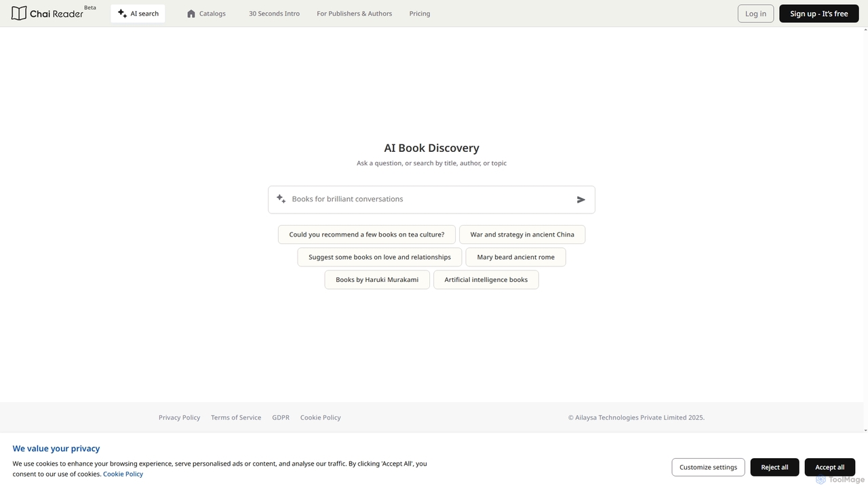Viewport: 868px width, 488px height.
Task: Select War and strategy in ancient China
Action: 522,235
